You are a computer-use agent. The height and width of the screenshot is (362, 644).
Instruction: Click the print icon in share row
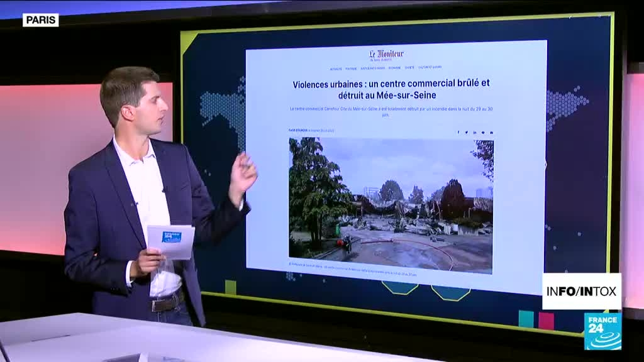click(x=491, y=133)
